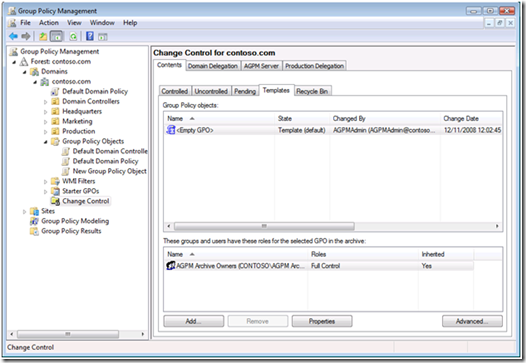526x363 pixels.
Task: Click the Empty GPO template icon
Action: coord(171,130)
